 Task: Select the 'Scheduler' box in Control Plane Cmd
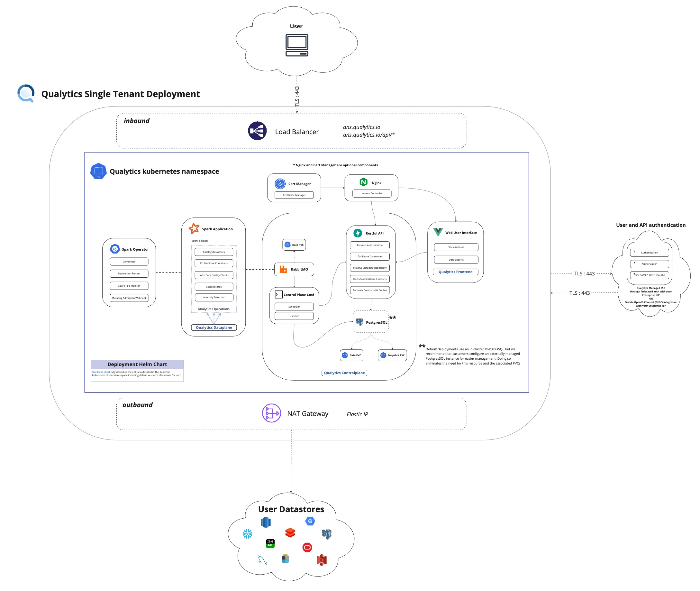[x=294, y=307]
